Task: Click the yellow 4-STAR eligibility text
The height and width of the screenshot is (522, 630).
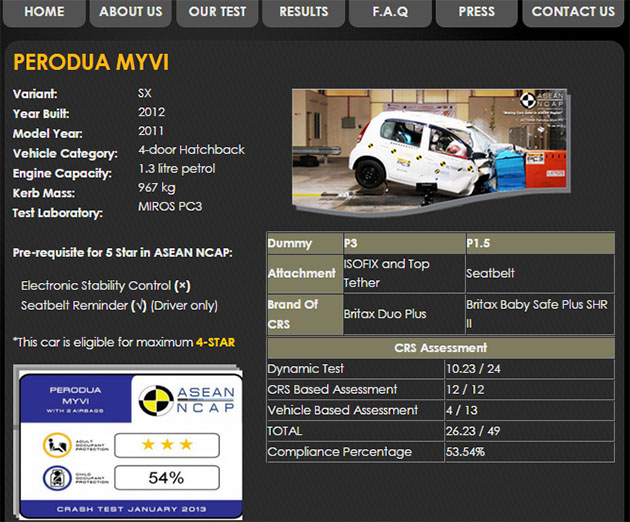Action: [215, 342]
